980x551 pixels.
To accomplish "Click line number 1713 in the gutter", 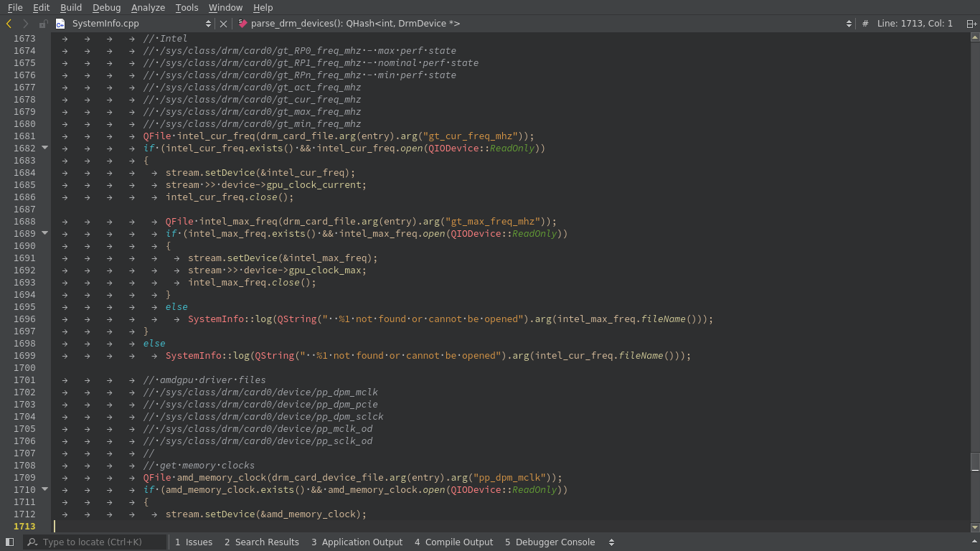I will tap(24, 527).
